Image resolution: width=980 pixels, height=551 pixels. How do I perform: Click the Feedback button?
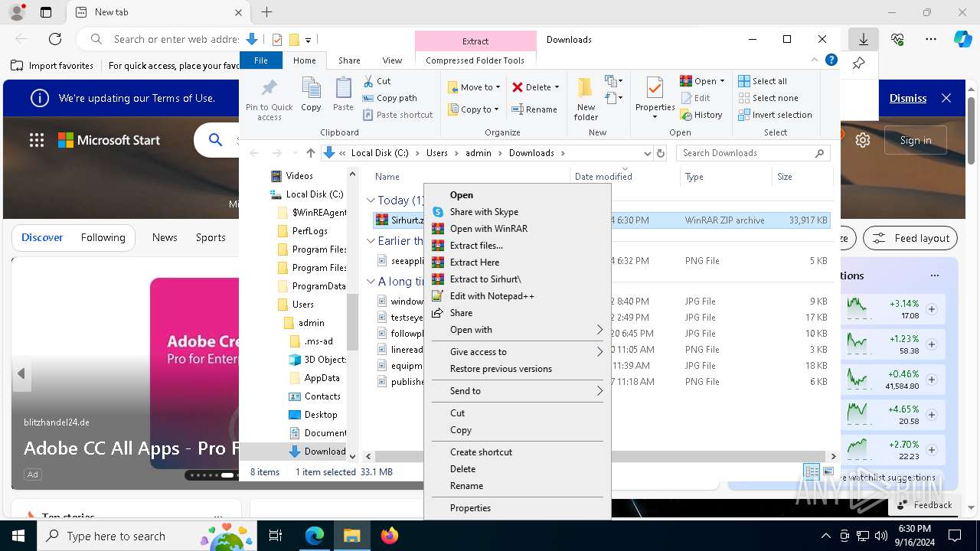(924, 505)
